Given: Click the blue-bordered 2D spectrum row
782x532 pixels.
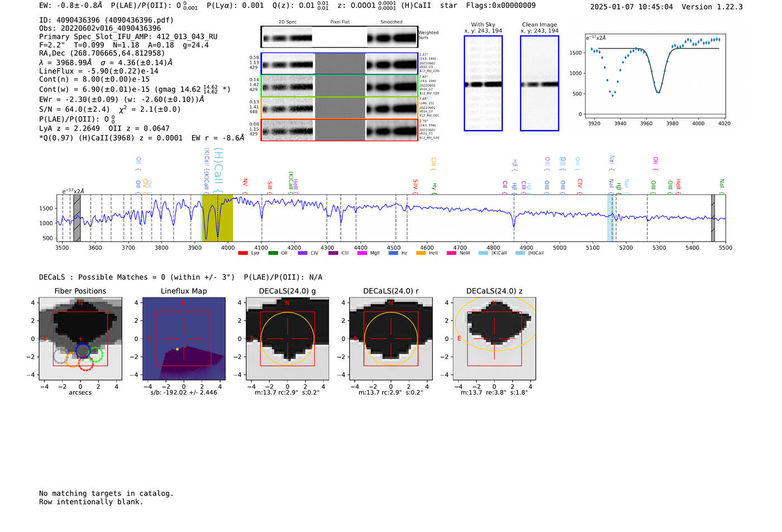Looking at the screenshot, I should [x=339, y=64].
